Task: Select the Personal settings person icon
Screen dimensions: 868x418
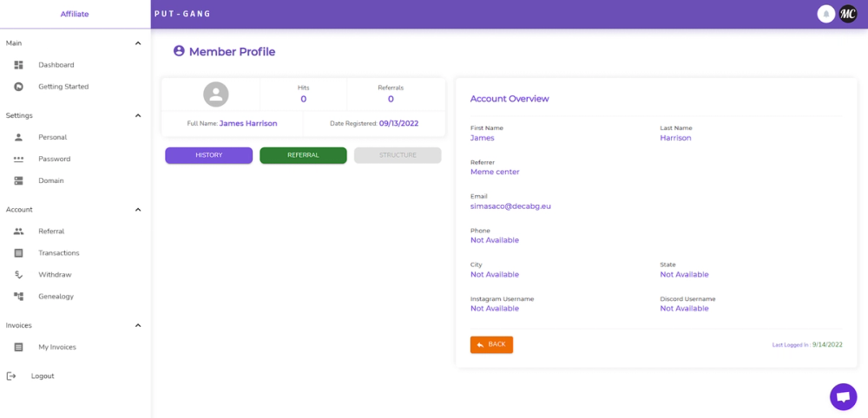Action: click(18, 137)
